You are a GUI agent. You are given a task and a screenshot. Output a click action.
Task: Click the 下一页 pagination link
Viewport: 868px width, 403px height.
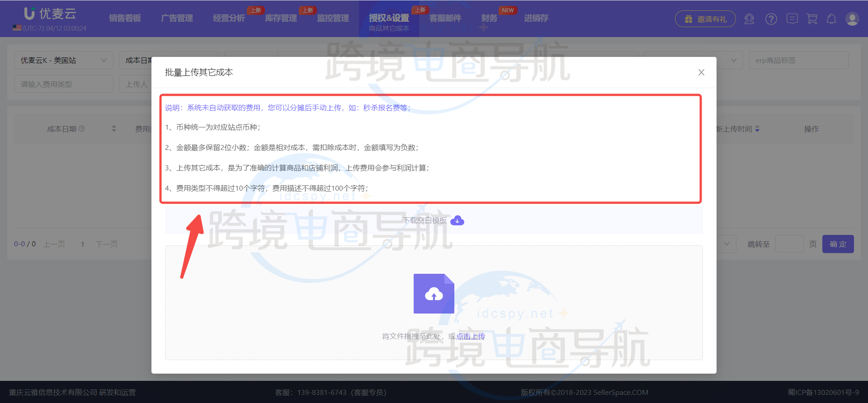(x=107, y=244)
